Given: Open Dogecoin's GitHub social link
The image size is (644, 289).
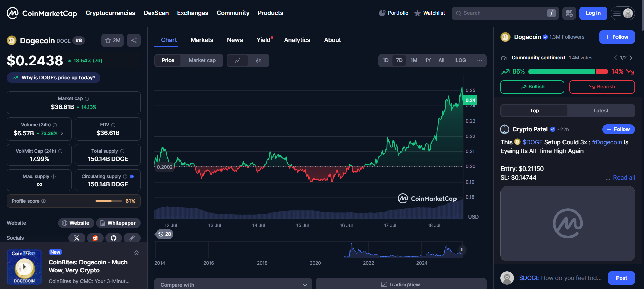Looking at the screenshot, I should (114, 238).
